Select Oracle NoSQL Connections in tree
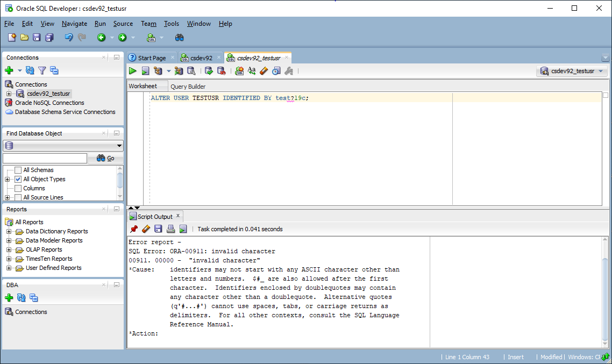 [x=49, y=103]
